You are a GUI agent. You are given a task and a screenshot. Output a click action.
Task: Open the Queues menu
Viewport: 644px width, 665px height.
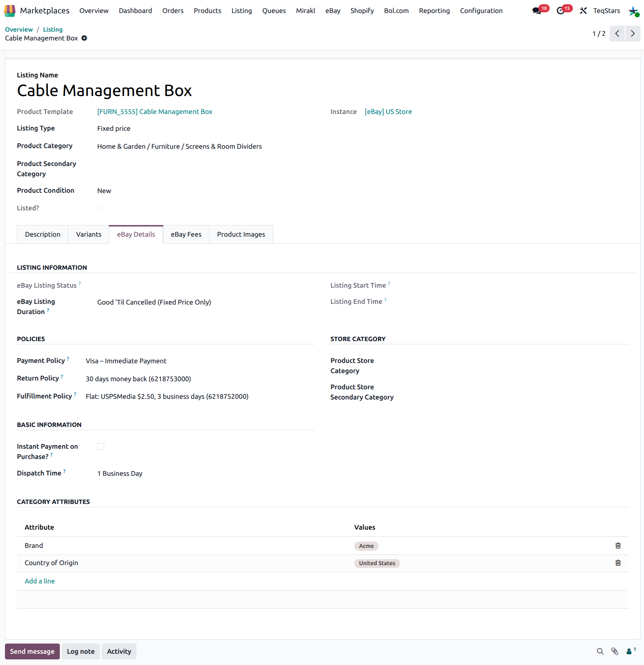point(274,11)
